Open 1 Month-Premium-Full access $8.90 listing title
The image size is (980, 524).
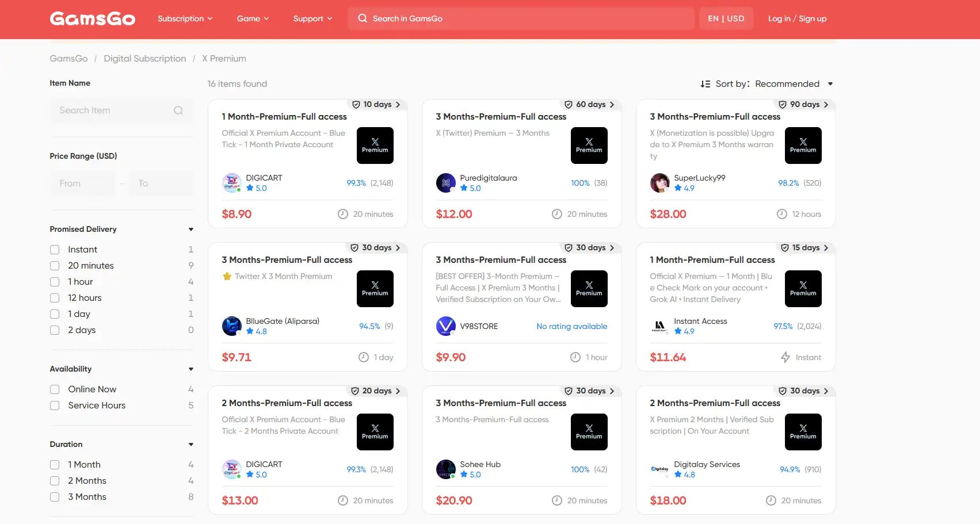point(284,117)
